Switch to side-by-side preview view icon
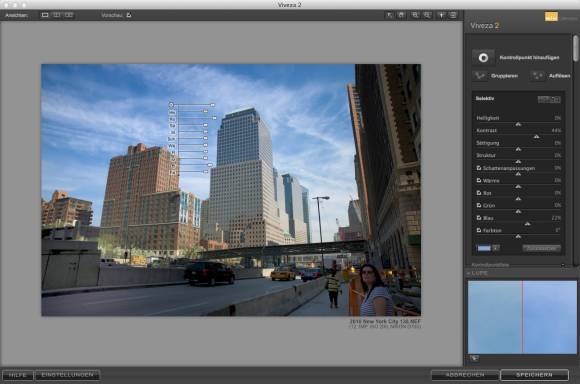Image resolution: width=580 pixels, height=384 pixels. click(69, 15)
